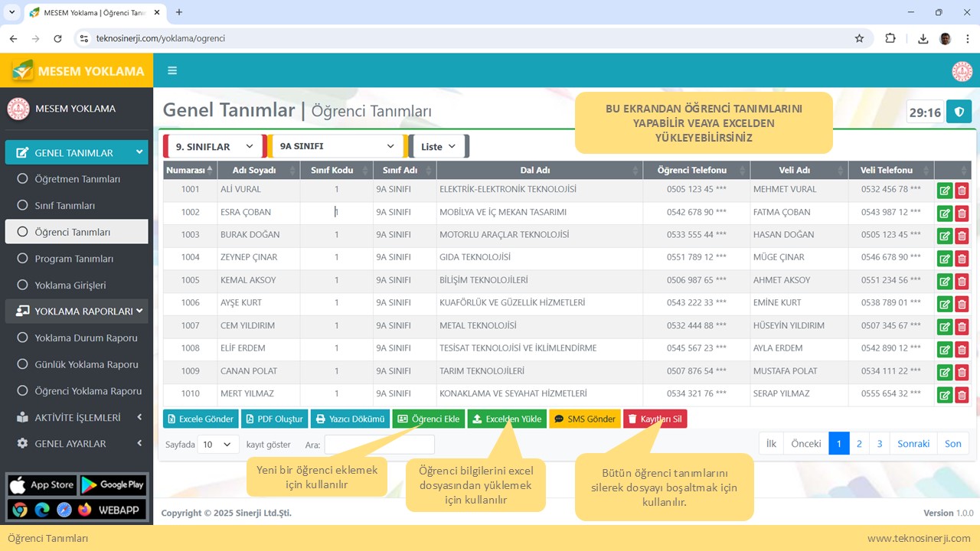
Task: Select Öğretmen Tanımları in sidebar
Action: click(x=77, y=179)
